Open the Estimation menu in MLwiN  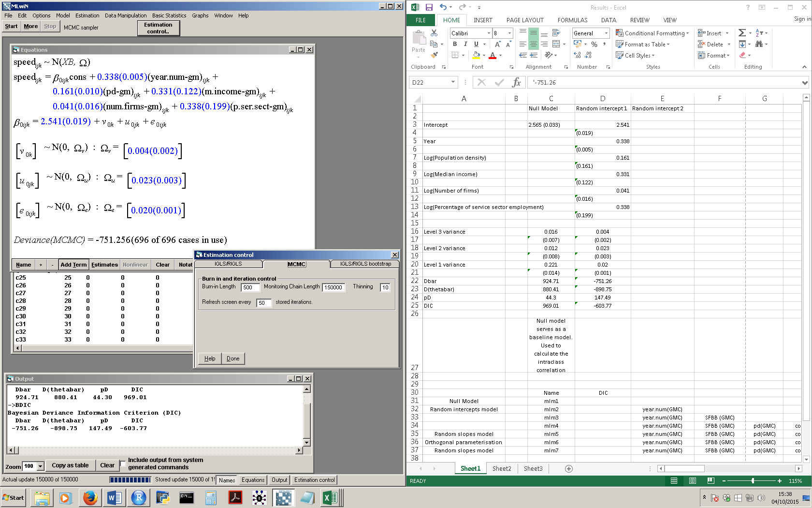point(87,15)
